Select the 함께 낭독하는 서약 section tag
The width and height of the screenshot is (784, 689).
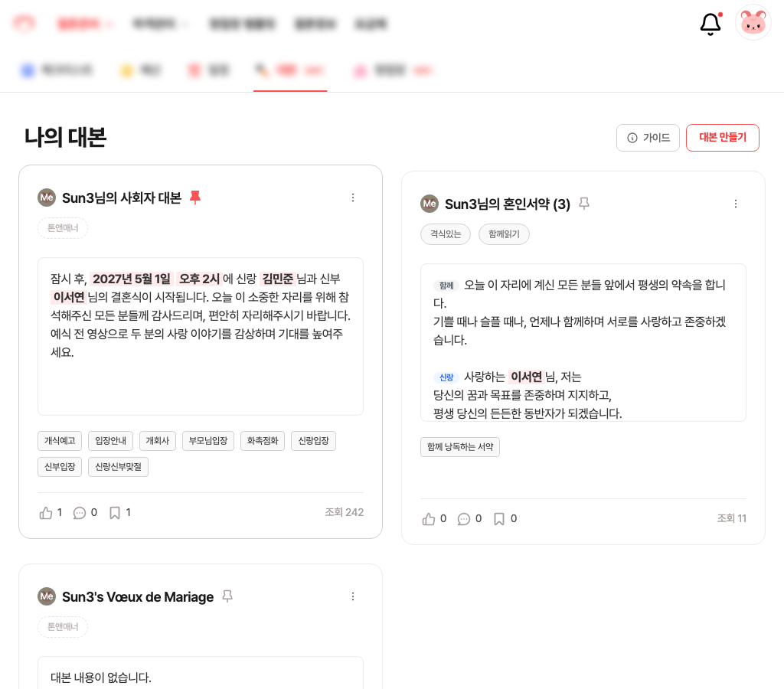click(460, 446)
